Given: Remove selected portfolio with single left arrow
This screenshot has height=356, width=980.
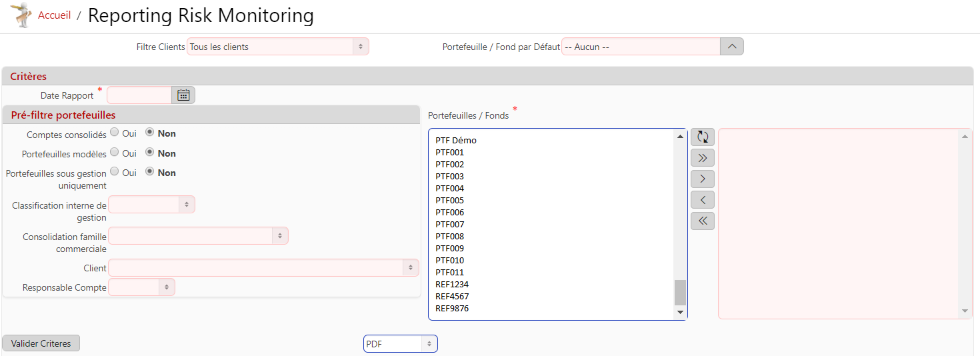Looking at the screenshot, I should [702, 199].
